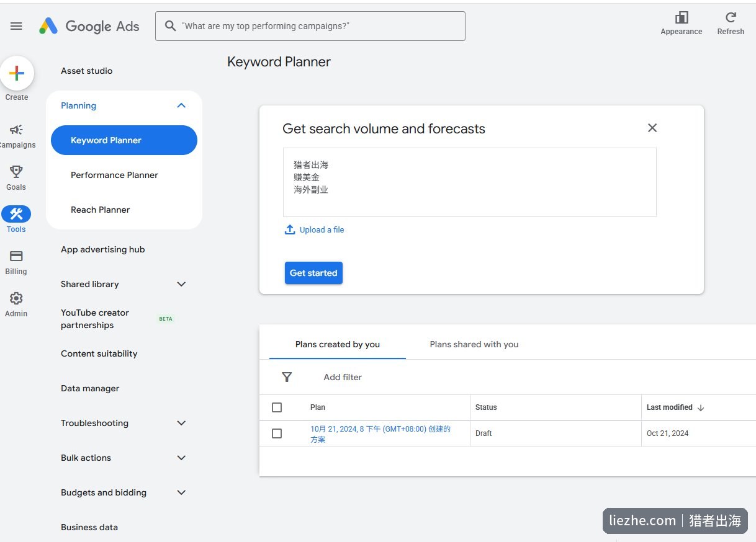Open Goals trophy icon

16,171
